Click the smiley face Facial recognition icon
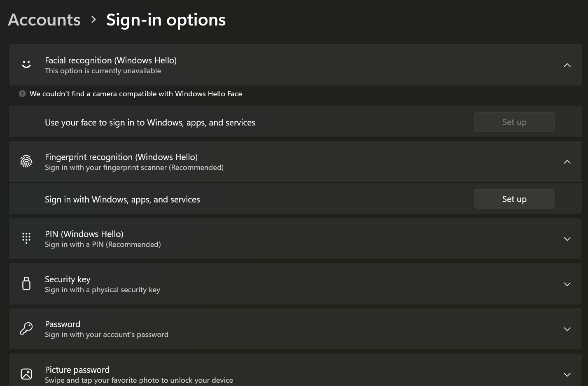 [26, 65]
